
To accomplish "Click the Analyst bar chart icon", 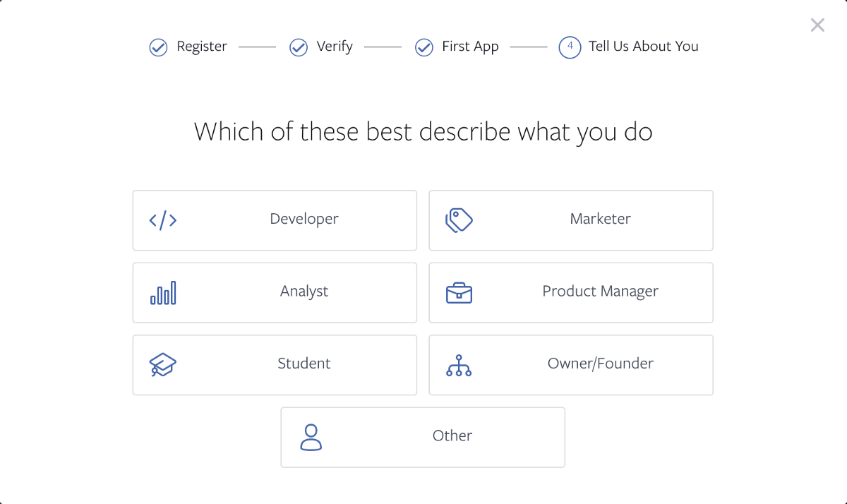I will 163,292.
